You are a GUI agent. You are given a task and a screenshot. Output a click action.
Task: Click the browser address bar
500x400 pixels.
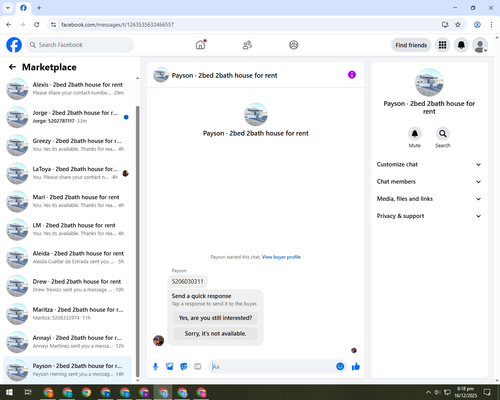(x=247, y=25)
